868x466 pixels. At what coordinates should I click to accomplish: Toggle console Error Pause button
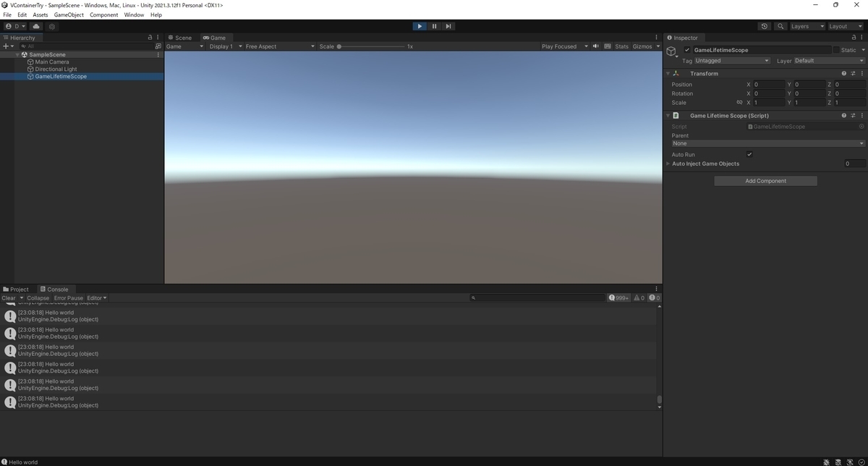69,298
